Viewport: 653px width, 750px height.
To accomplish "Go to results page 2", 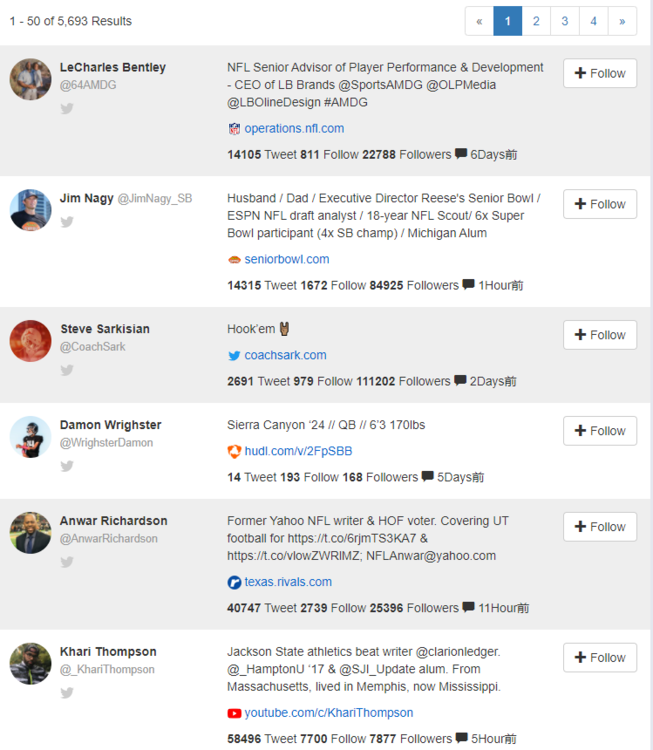I will pyautogui.click(x=536, y=21).
